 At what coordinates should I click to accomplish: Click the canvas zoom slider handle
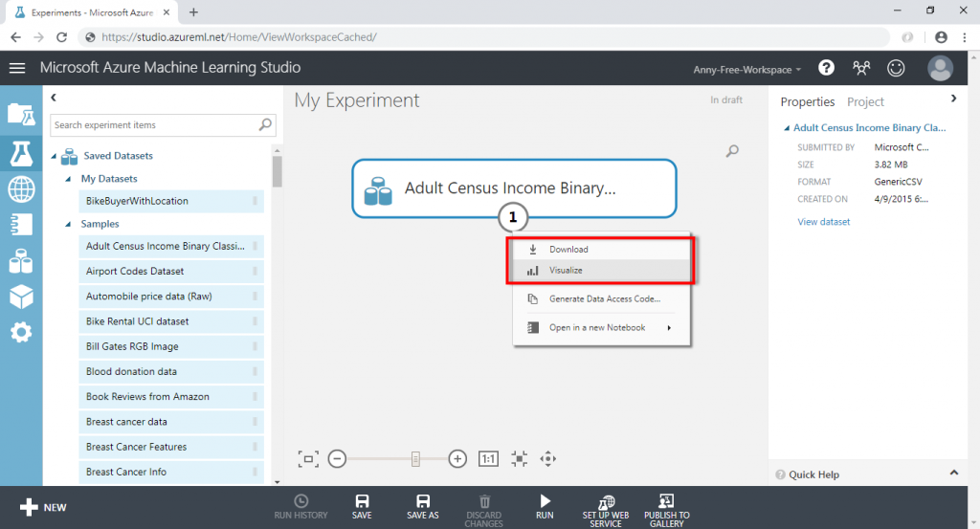pos(415,459)
